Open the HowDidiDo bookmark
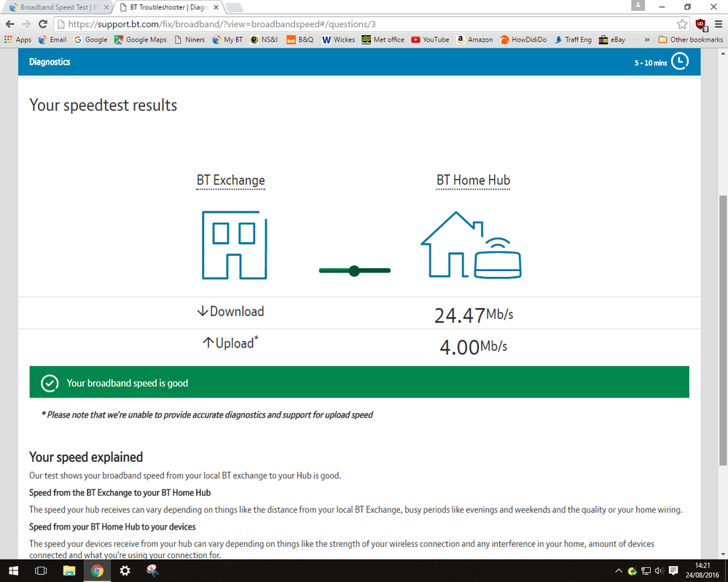This screenshot has width=728, height=582. [522, 39]
